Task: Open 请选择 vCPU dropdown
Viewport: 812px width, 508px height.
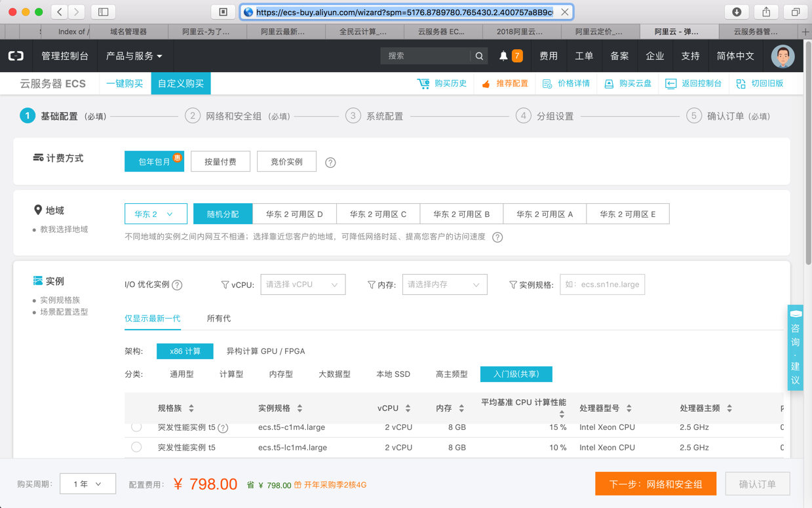Action: click(303, 285)
